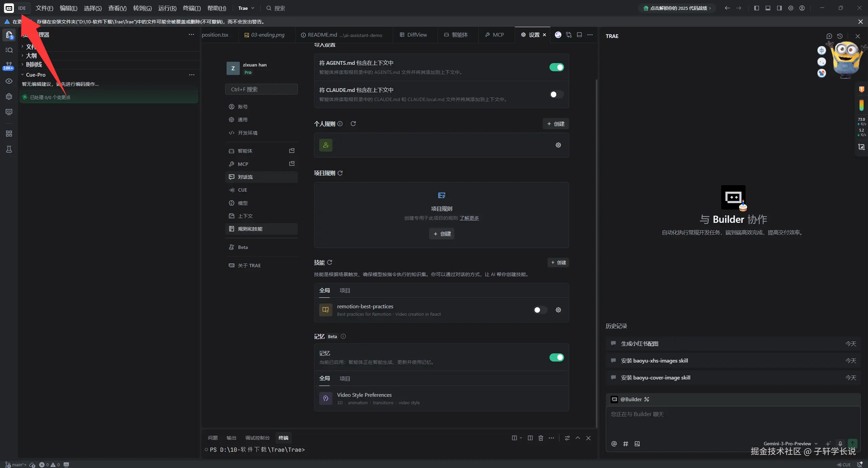Turn off the 记忆 memory toggle
Viewport: 868px width, 468px height.
[x=556, y=357]
